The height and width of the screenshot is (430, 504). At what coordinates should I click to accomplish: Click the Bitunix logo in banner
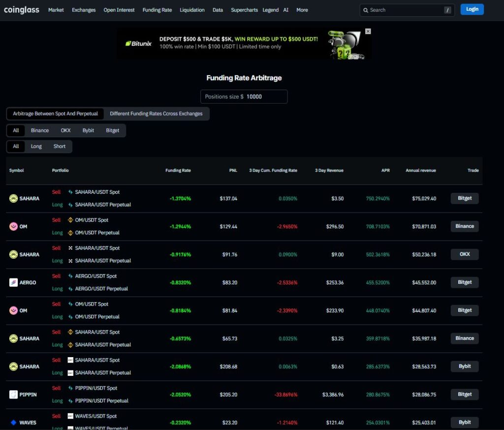point(138,43)
